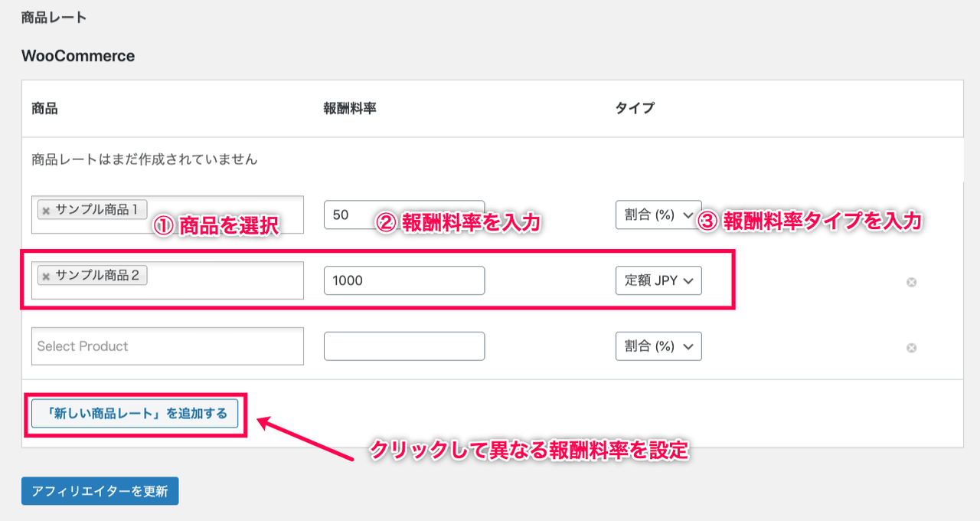
Task: Remove the サンプル商品２ tag
Action: point(46,276)
